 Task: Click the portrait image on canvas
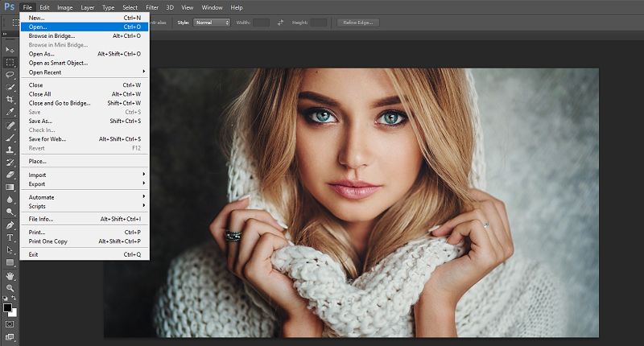coord(351,203)
